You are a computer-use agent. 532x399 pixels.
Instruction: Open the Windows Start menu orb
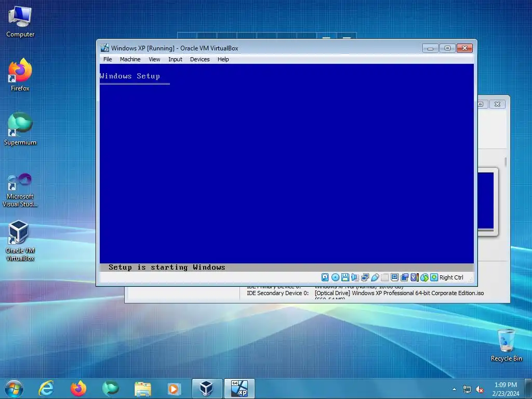point(14,389)
